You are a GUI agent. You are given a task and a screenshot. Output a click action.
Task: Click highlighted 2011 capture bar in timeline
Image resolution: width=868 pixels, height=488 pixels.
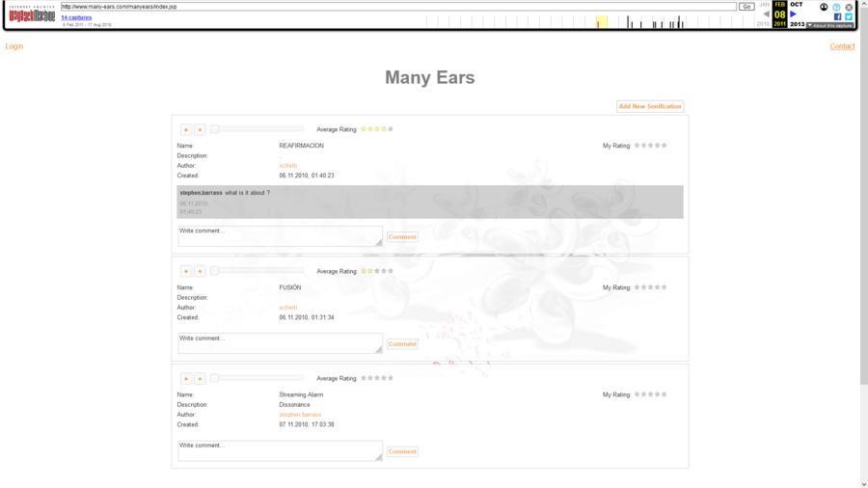point(602,22)
